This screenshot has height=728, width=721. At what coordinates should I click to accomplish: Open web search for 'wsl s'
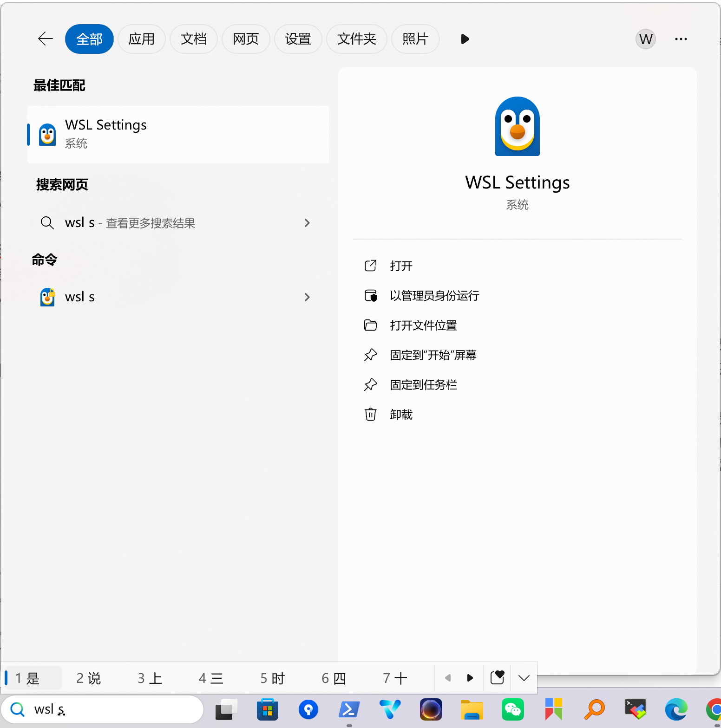click(x=178, y=223)
